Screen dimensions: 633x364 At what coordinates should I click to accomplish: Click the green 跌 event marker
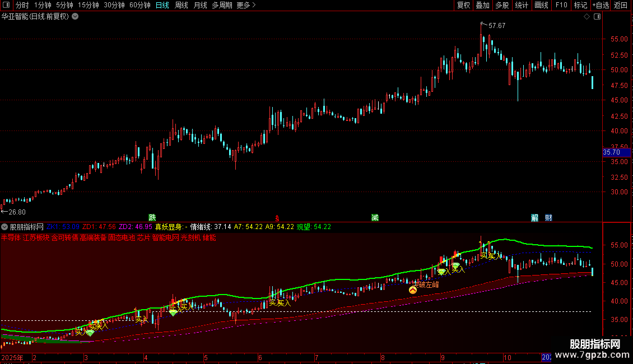click(x=152, y=218)
